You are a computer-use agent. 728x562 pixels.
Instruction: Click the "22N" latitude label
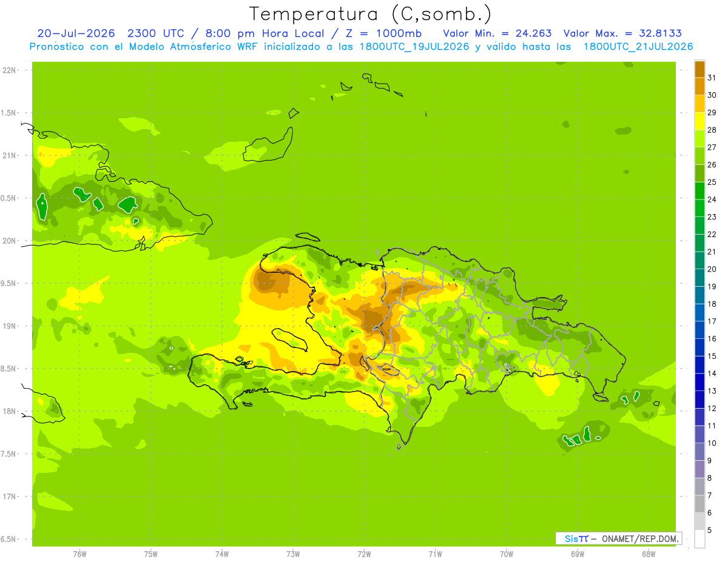click(8, 70)
